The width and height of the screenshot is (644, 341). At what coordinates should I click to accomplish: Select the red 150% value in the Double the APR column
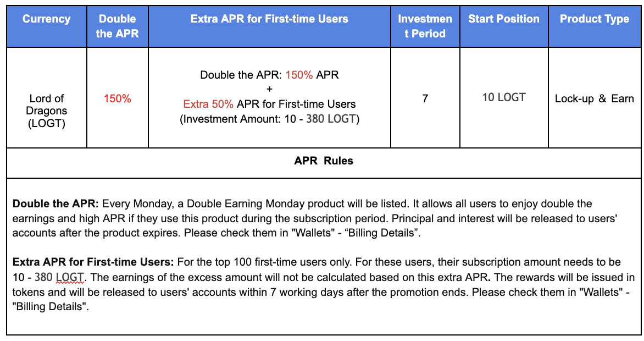coord(117,99)
